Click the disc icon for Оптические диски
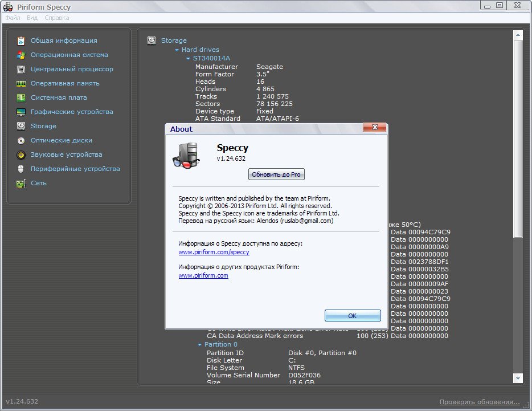 [21, 141]
